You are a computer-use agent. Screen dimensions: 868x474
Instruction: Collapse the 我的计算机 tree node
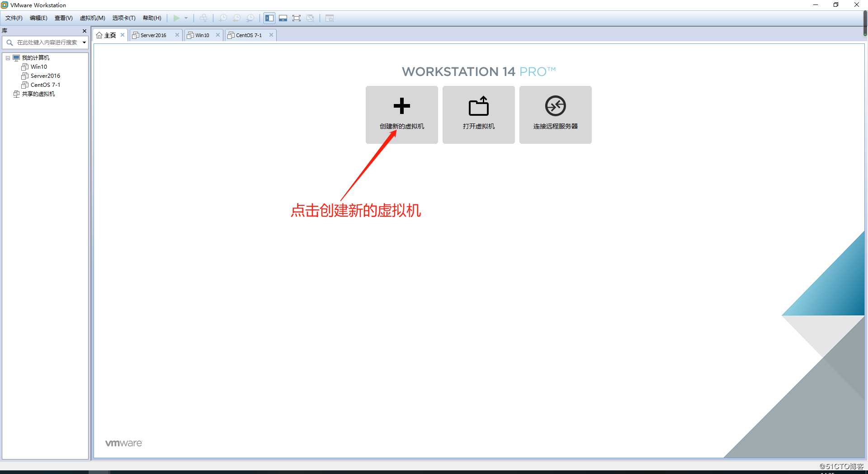tap(8, 58)
